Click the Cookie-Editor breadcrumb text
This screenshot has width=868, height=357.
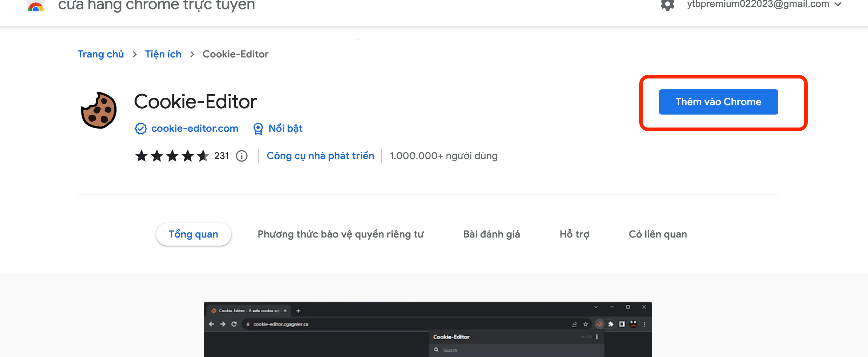(235, 54)
